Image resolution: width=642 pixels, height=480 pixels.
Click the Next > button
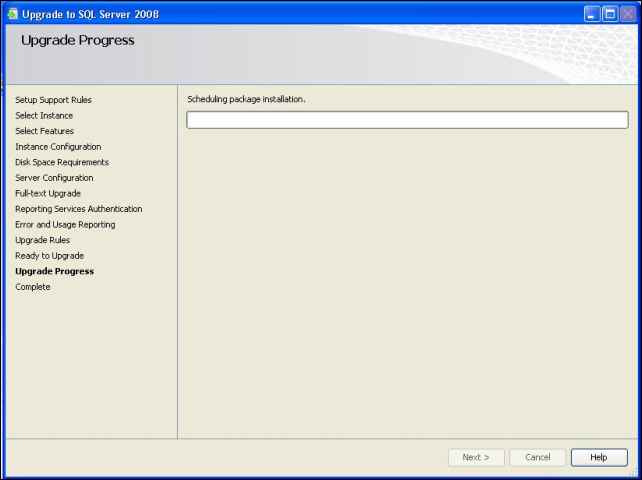(476, 457)
